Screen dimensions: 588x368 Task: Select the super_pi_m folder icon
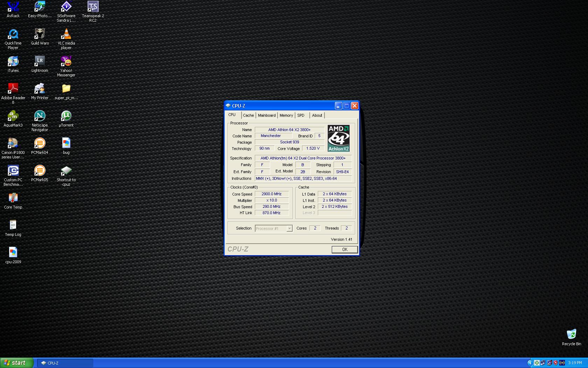tap(66, 91)
